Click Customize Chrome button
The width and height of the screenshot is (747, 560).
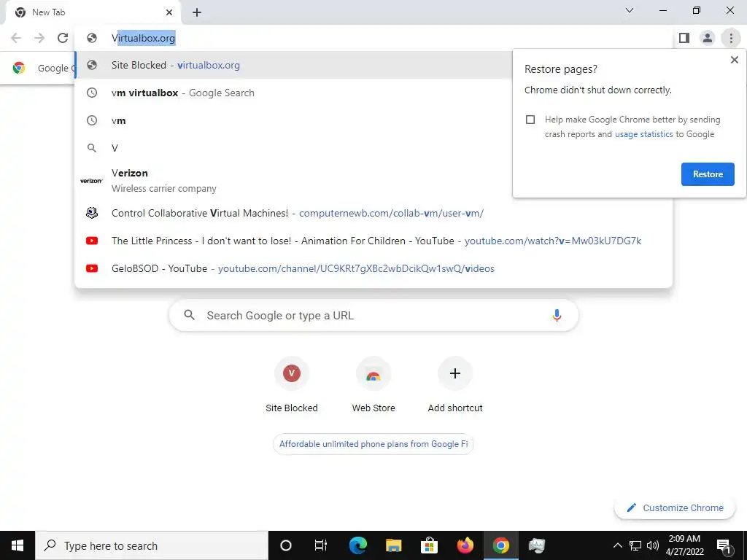676,508
